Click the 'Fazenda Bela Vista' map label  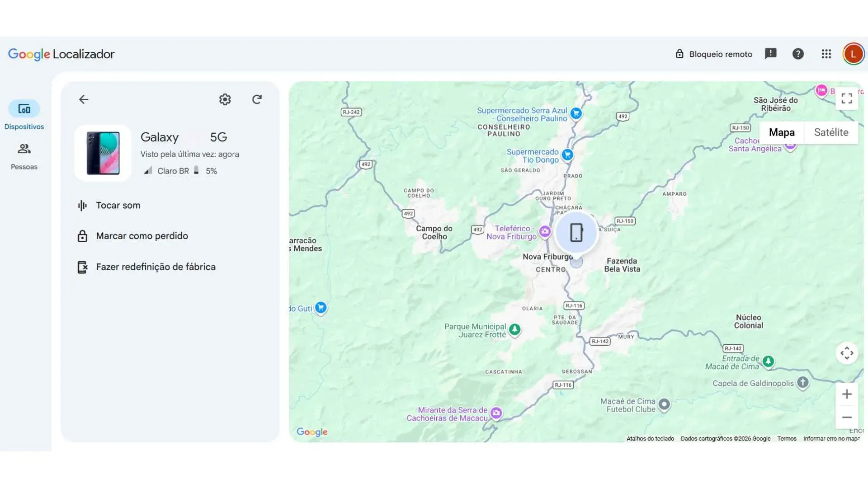point(622,265)
